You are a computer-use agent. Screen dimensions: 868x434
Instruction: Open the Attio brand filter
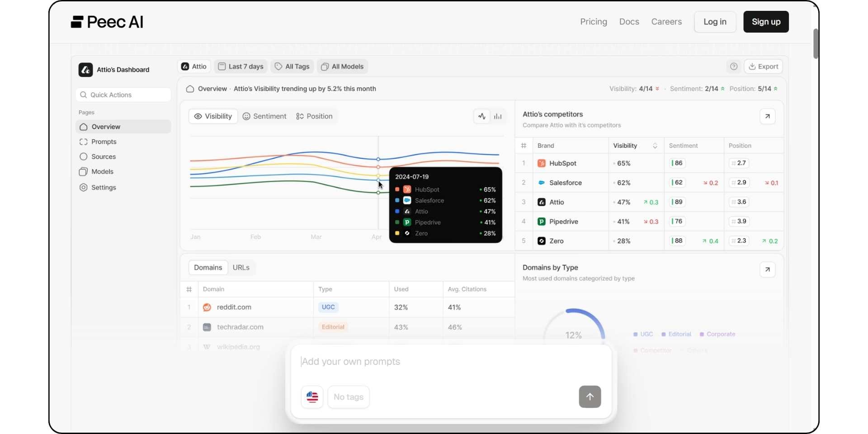[x=194, y=66]
